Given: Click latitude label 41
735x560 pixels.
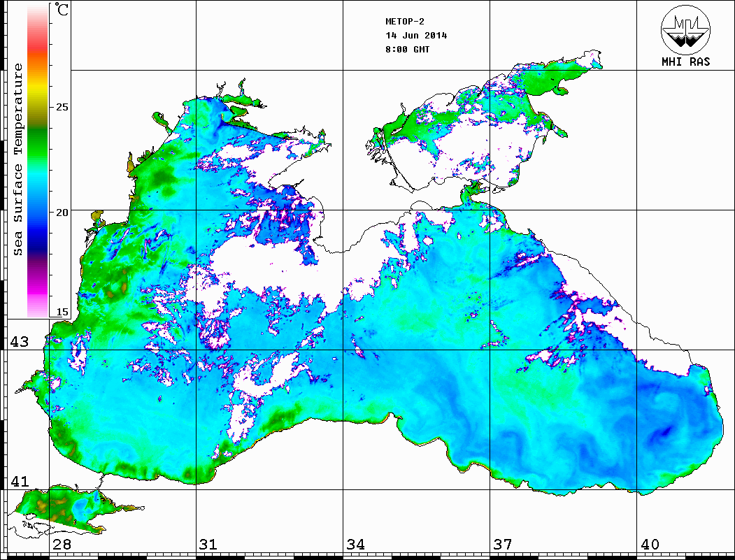Looking at the screenshot, I should click(x=20, y=482).
